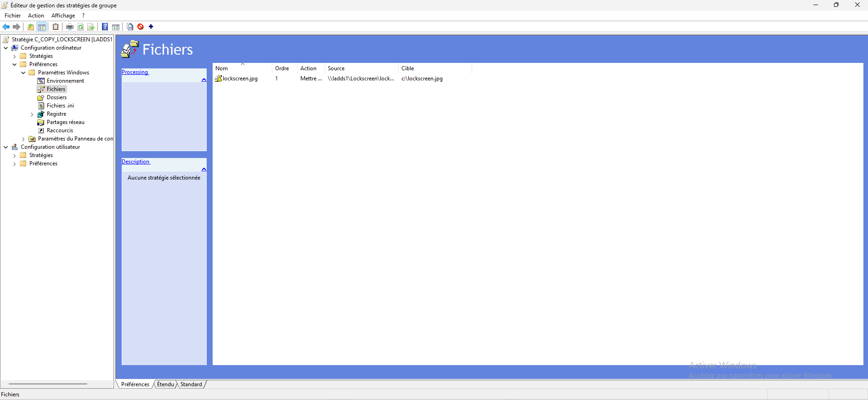
Task: Click the blue plus add new item icon
Action: pos(151,27)
